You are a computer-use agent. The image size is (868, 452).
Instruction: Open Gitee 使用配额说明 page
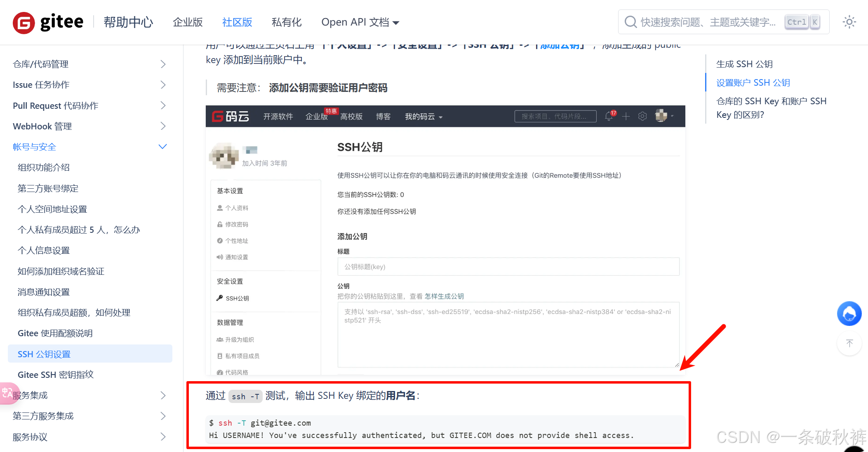[55, 333]
